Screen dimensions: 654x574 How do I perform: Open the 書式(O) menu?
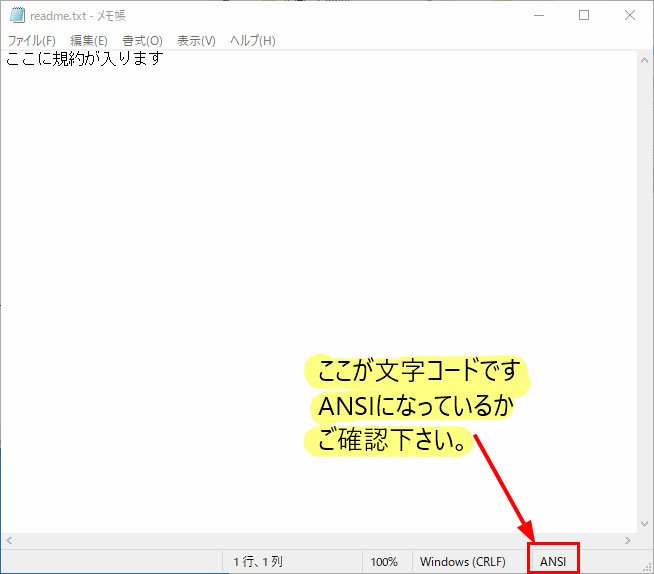click(142, 40)
